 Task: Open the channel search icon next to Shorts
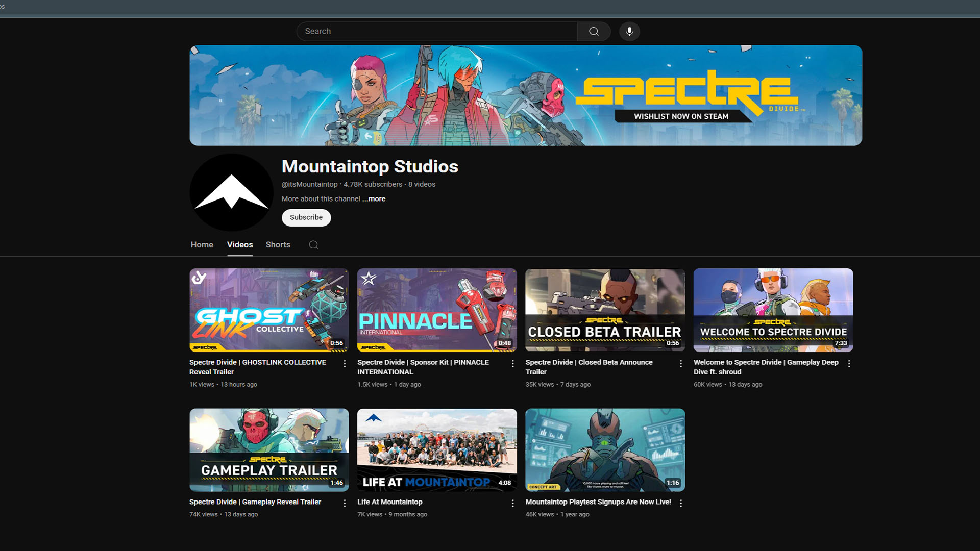coord(313,245)
